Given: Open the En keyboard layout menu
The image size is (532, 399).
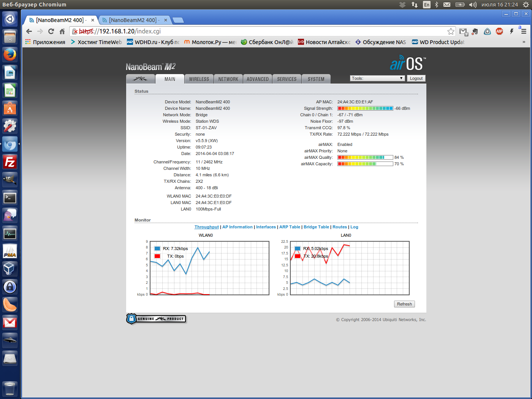Looking at the screenshot, I should point(427,5).
